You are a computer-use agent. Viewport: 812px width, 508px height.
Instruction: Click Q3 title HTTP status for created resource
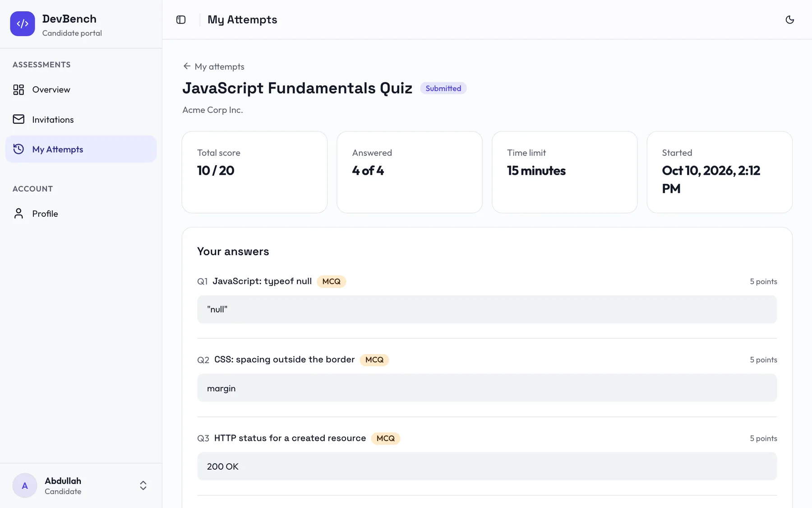(290, 438)
